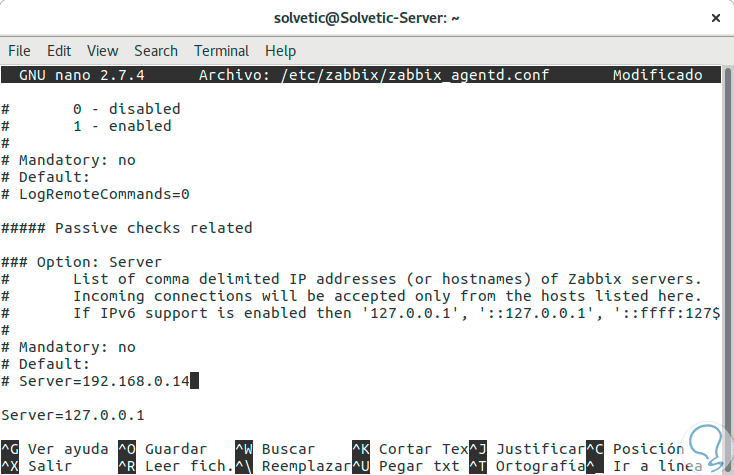Close the terminal window
This screenshot has height=475, width=734.
pyautogui.click(x=715, y=18)
